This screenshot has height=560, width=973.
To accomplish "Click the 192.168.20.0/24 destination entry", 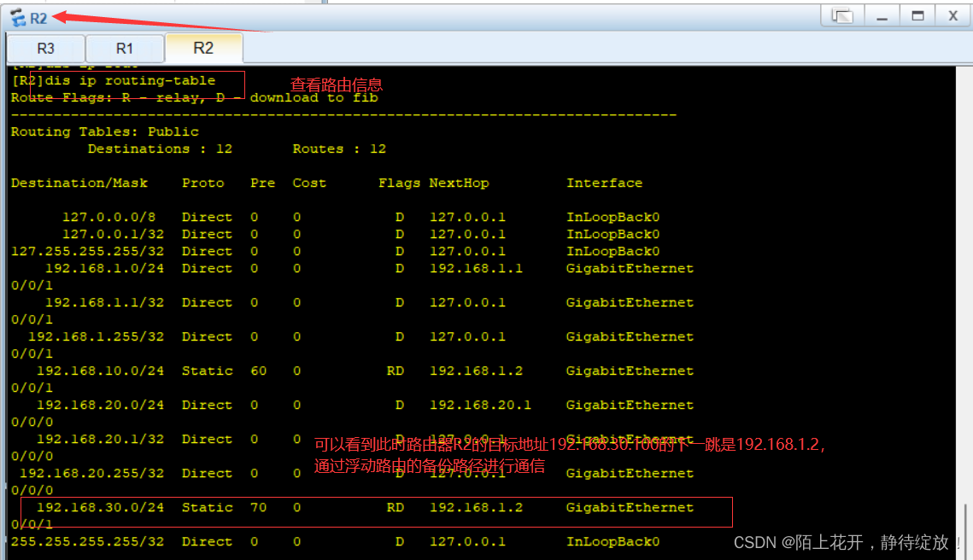I will (x=101, y=405).
